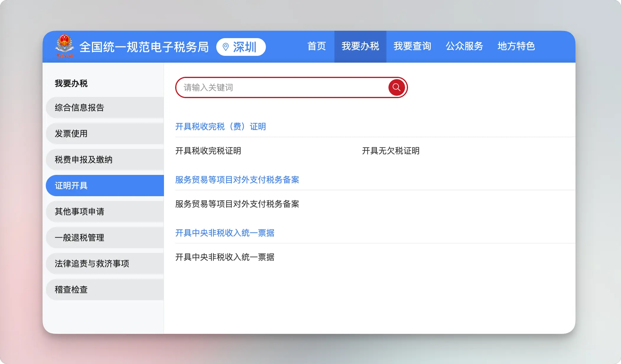This screenshot has height=364, width=621.
Task: Switch to the 我要查询 tab
Action: coord(412,46)
